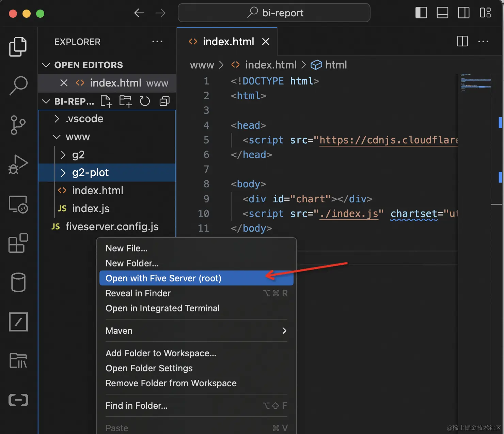Click the bi-report command center search box
The width and height of the screenshot is (504, 434).
point(274,13)
